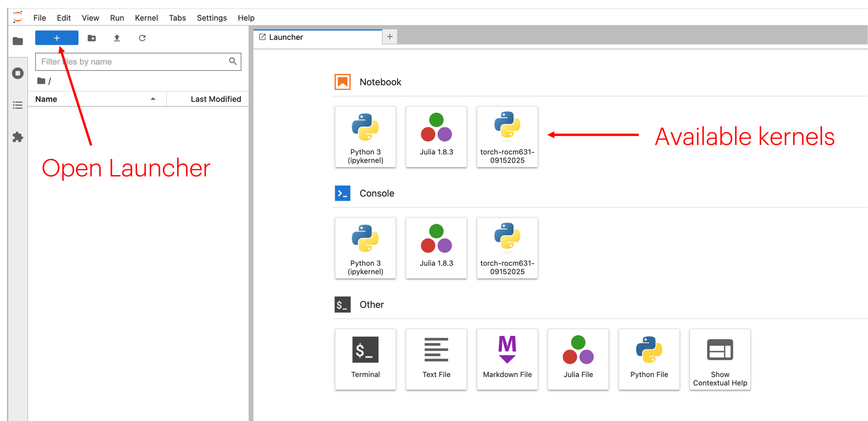This screenshot has width=868, height=421.
Task: Launch a Terminal from Other section
Action: tap(365, 359)
